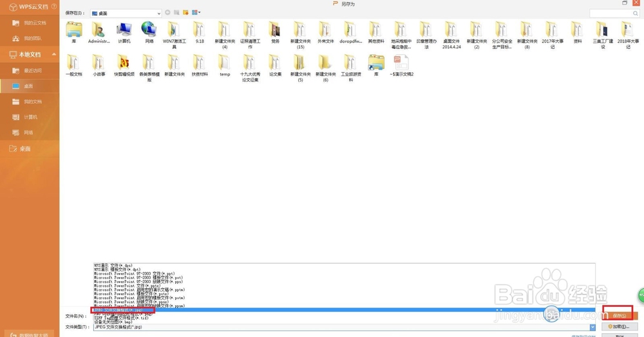Image resolution: width=644 pixels, height=337 pixels.
Task: Select the WIN7激活工具 folder
Action: 174,35
